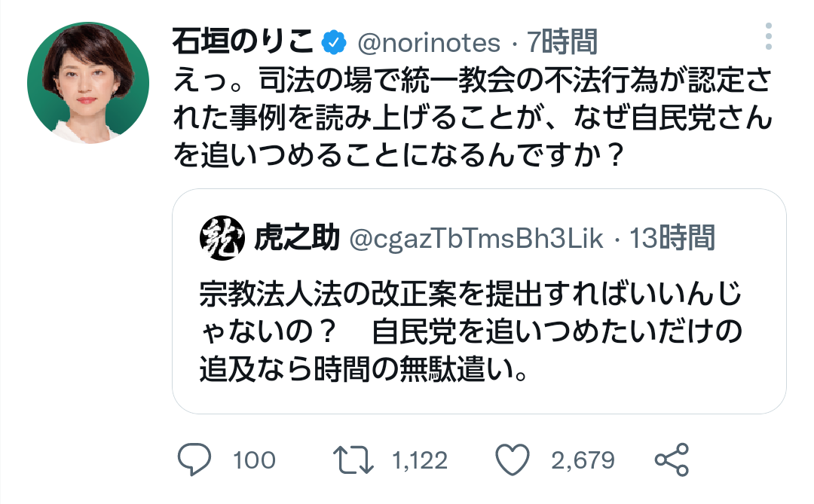
Task: Open the share icon options
Action: (671, 460)
